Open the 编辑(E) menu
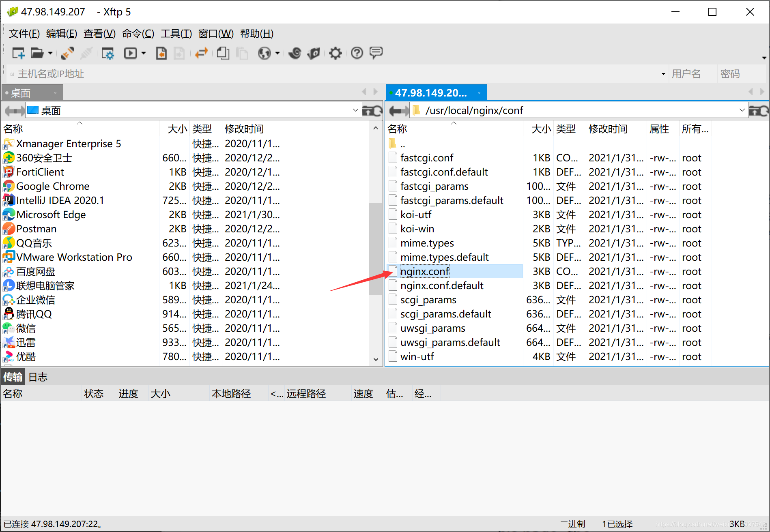770x532 pixels. [x=62, y=34]
